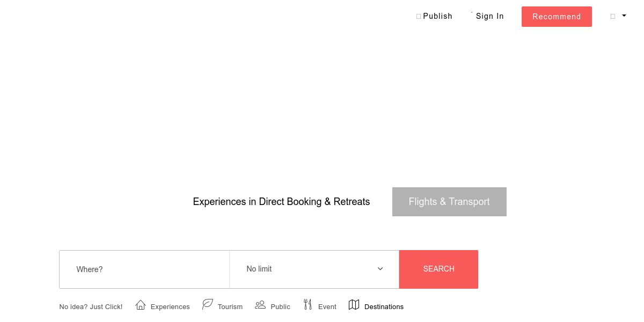Image resolution: width=644 pixels, height=322 pixels.
Task: Click the house icon beside Experiences
Action: 141,305
